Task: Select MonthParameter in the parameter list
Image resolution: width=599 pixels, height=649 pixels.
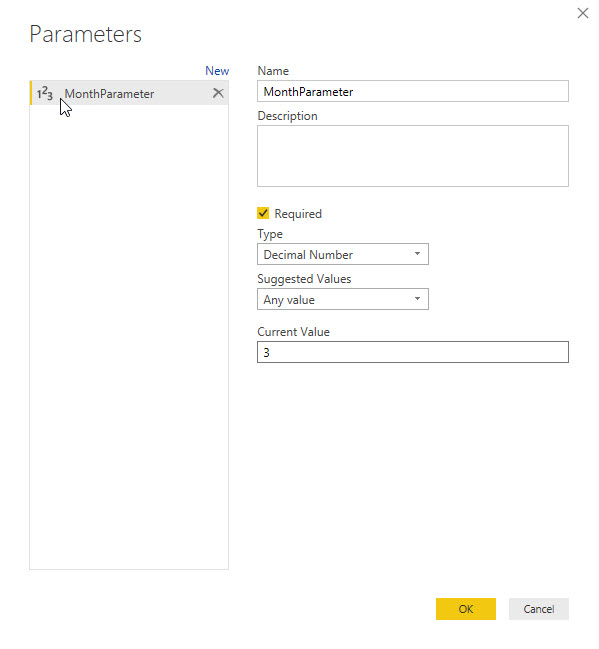Action: point(129,93)
